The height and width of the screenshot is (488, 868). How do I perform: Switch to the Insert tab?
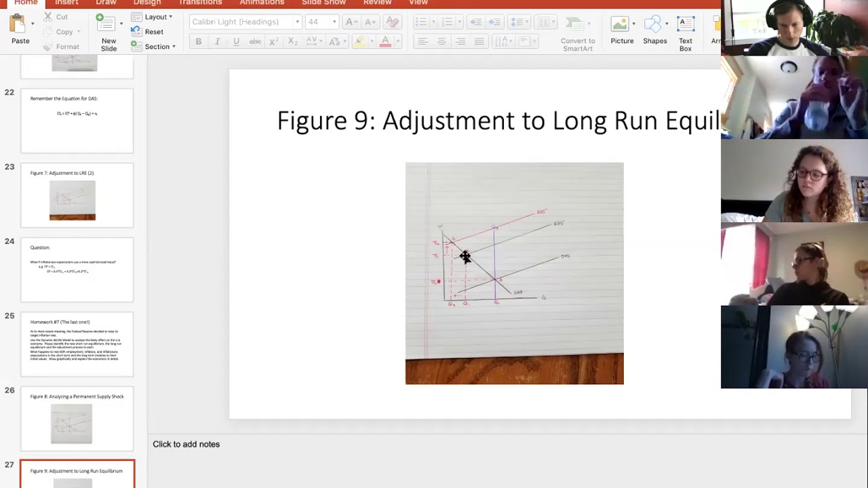click(x=66, y=3)
